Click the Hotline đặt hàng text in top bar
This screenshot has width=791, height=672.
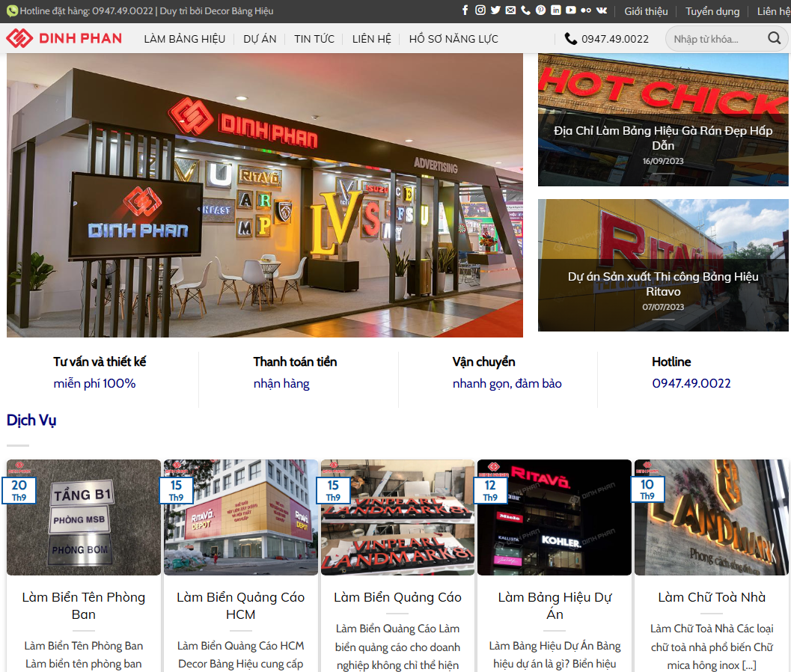(86, 11)
